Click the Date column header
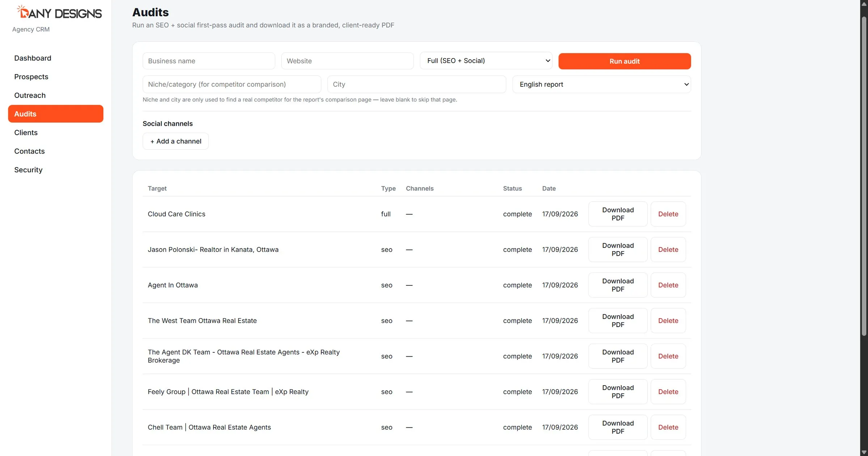The height and width of the screenshot is (456, 868). [x=549, y=188]
